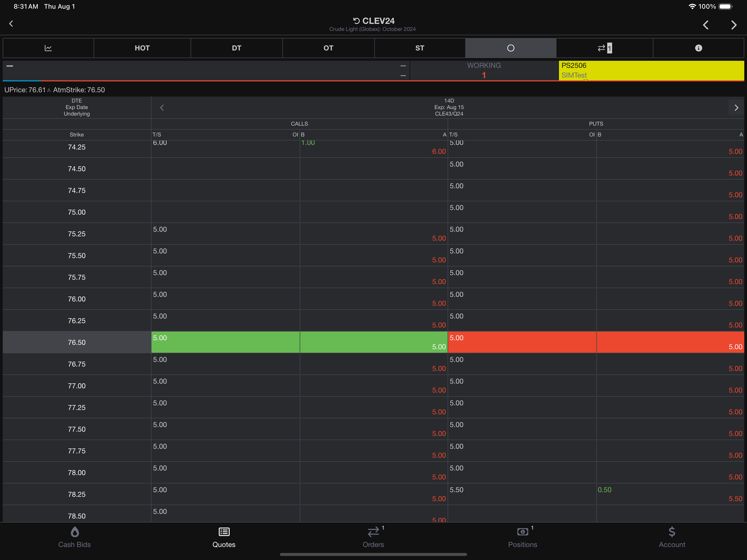Tap the call bid 1.00 at 74.25
747x560 pixels.
[x=308, y=143]
